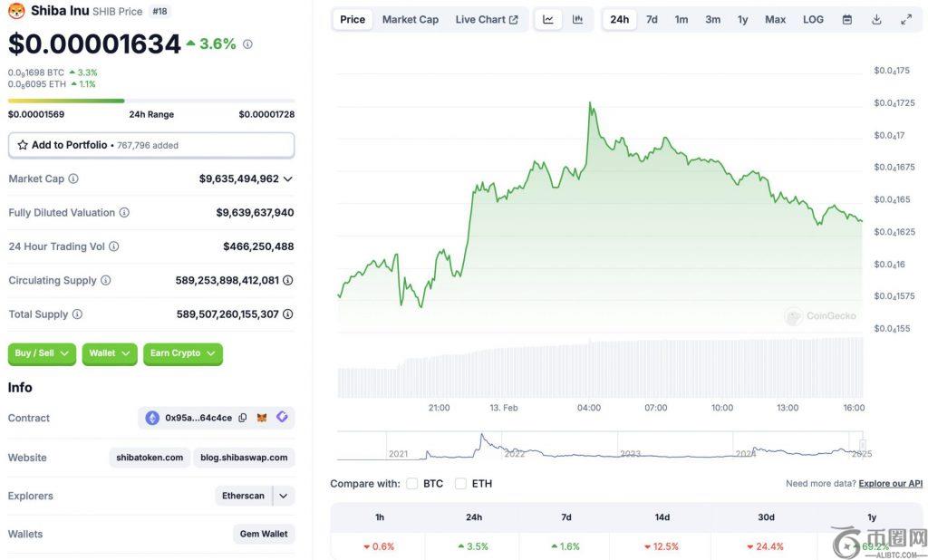Copy the contract address icon
The image size is (928, 560).
click(x=243, y=418)
